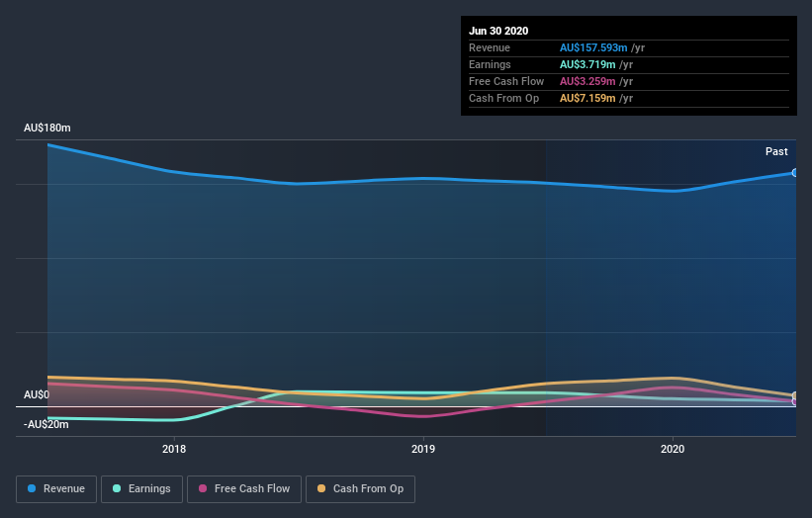Click the AU$180m y-axis label

pos(47,128)
